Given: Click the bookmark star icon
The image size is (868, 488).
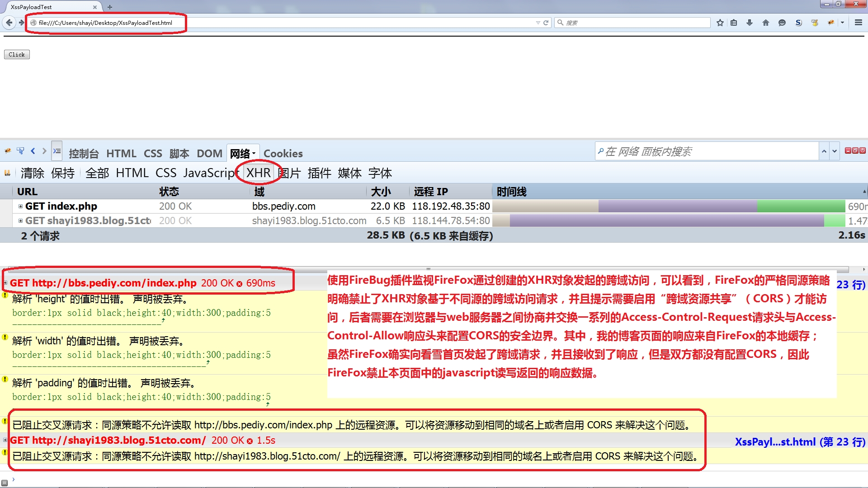Looking at the screenshot, I should pyautogui.click(x=720, y=23).
